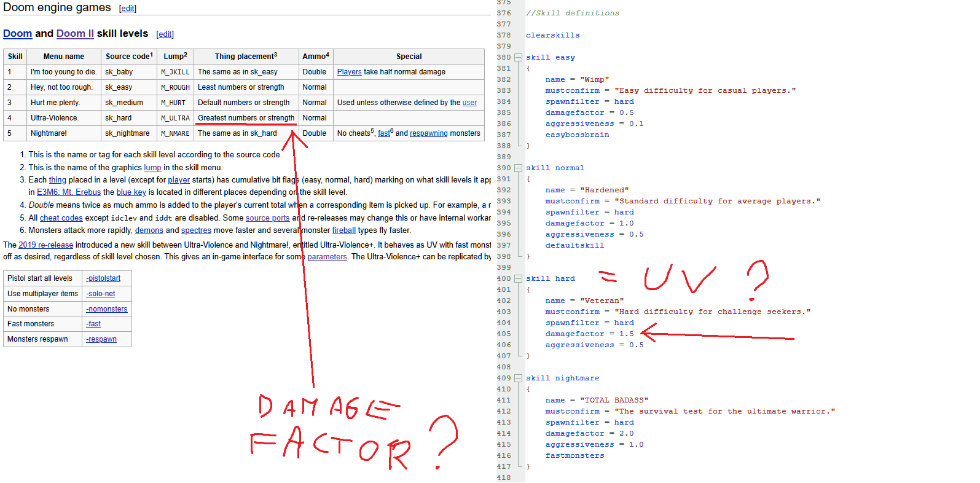Open the -nomonsters parameter link

click(x=107, y=309)
